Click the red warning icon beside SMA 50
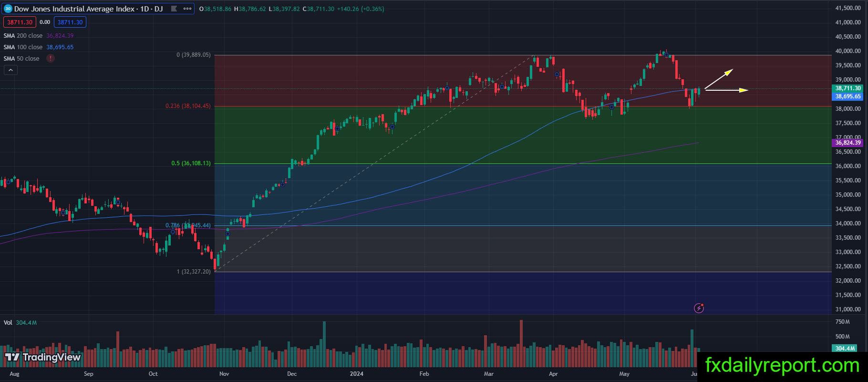 51,58
